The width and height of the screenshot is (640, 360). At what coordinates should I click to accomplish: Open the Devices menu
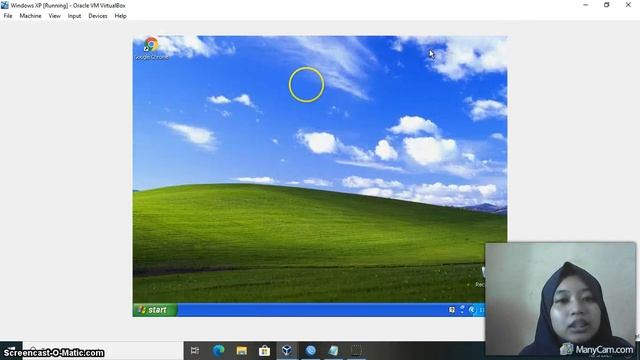point(98,16)
